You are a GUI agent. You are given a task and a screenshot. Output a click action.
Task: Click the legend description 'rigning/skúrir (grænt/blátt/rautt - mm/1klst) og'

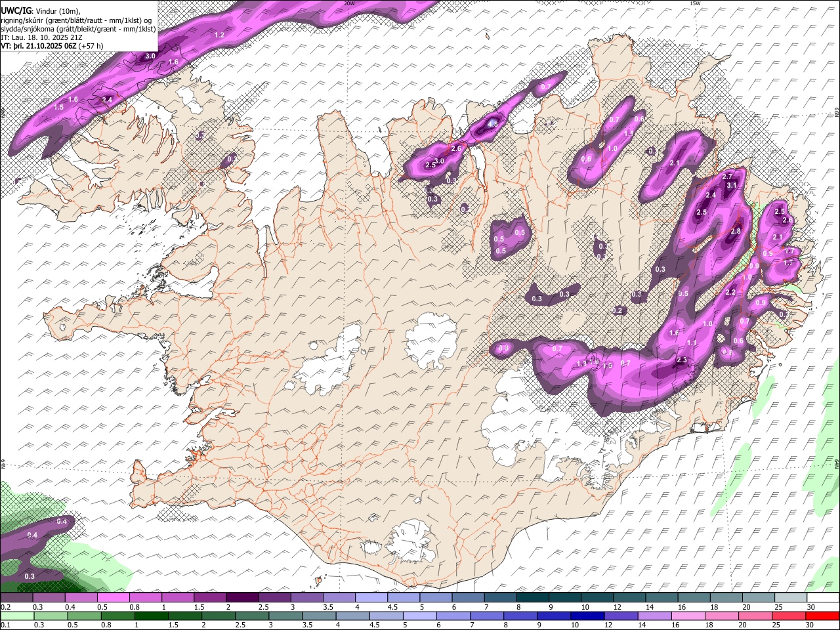[x=76, y=20]
